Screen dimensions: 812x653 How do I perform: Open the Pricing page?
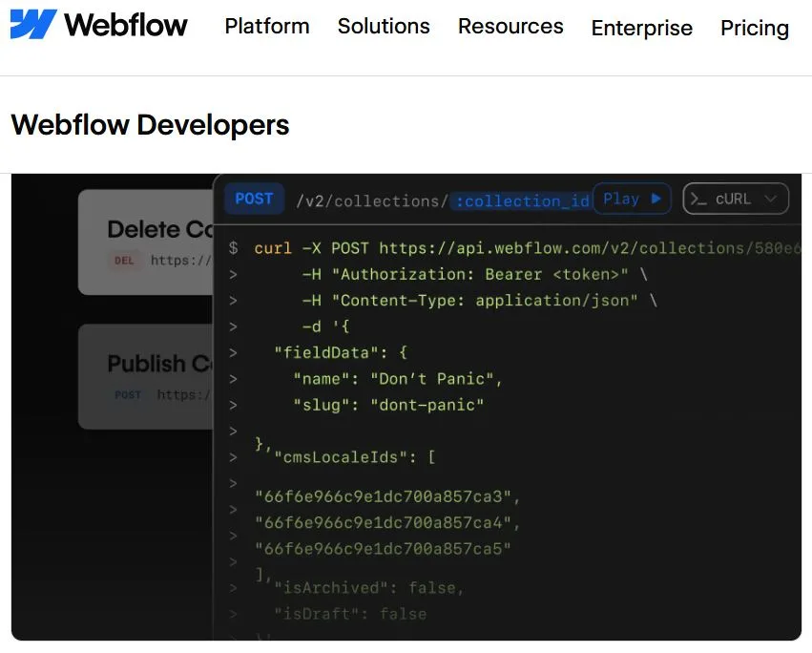pos(754,29)
